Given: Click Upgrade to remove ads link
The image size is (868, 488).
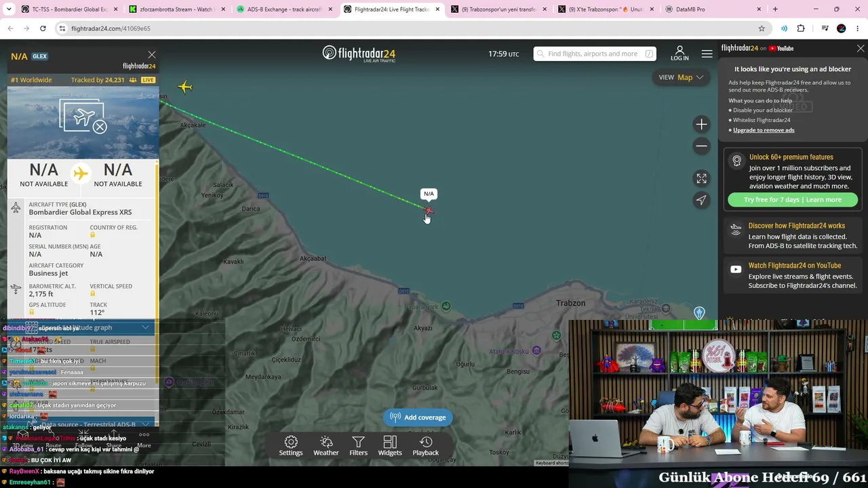Looking at the screenshot, I should [764, 130].
